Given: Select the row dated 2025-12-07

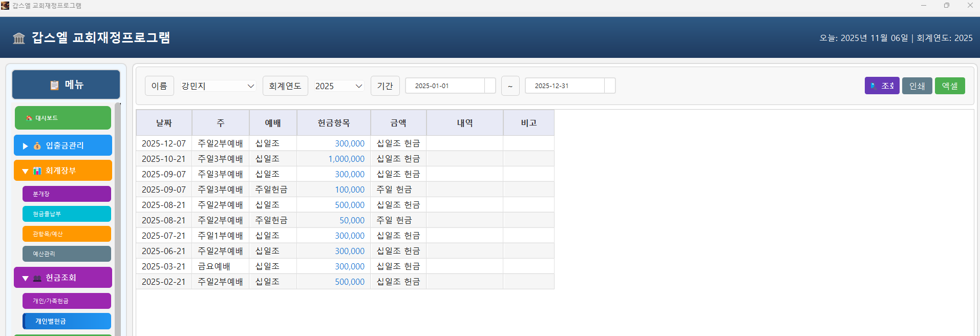Looking at the screenshot, I should [x=345, y=143].
